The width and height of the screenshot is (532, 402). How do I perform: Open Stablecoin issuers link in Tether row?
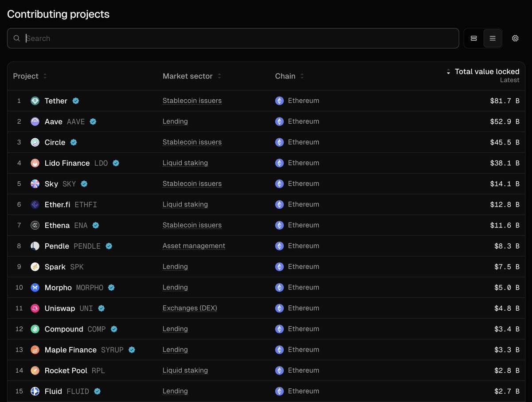pyautogui.click(x=192, y=101)
